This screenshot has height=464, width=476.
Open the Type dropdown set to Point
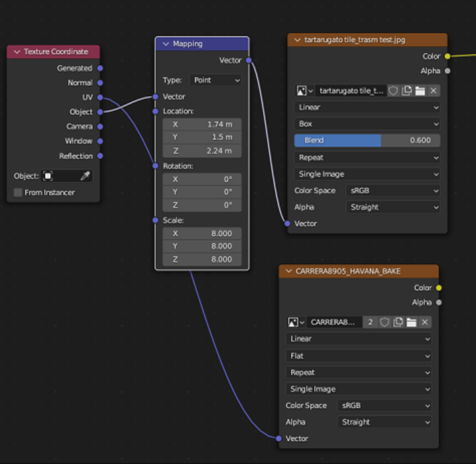(x=216, y=80)
